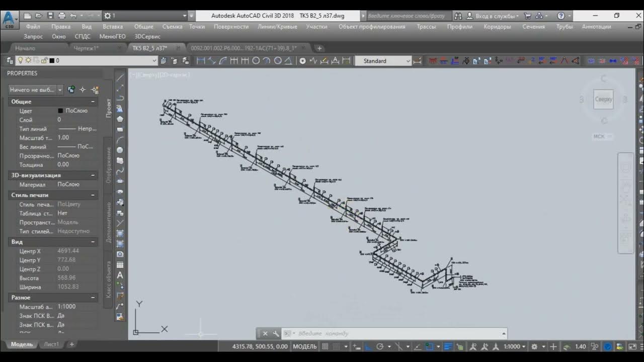Click the МОДЕЛЬ status bar button
Screen dimensions: 644x362
coord(305,346)
